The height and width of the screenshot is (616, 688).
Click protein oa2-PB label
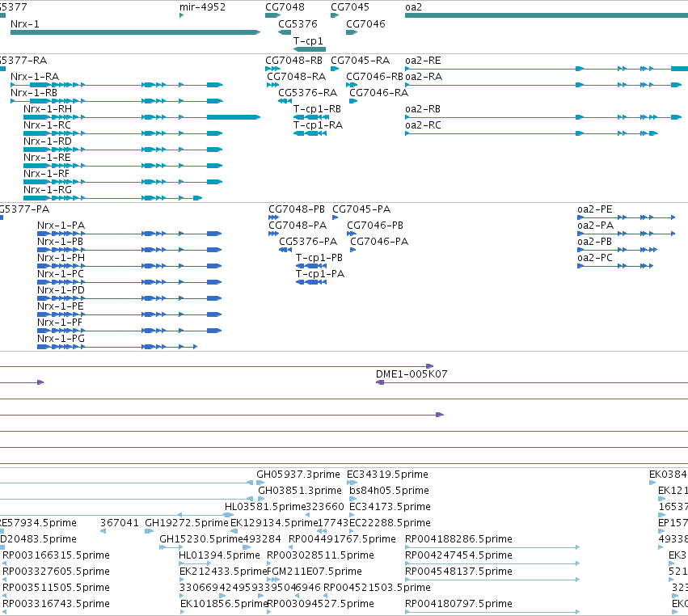[x=594, y=242]
